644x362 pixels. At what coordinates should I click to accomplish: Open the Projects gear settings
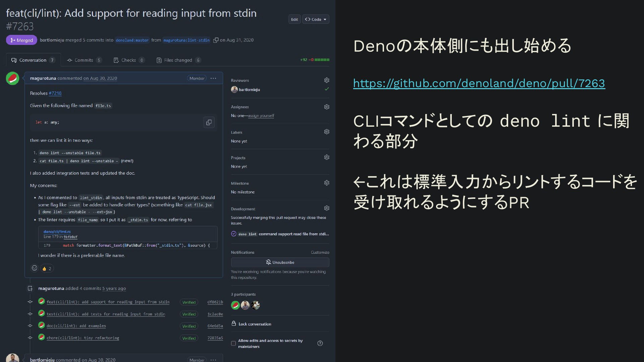tap(327, 158)
